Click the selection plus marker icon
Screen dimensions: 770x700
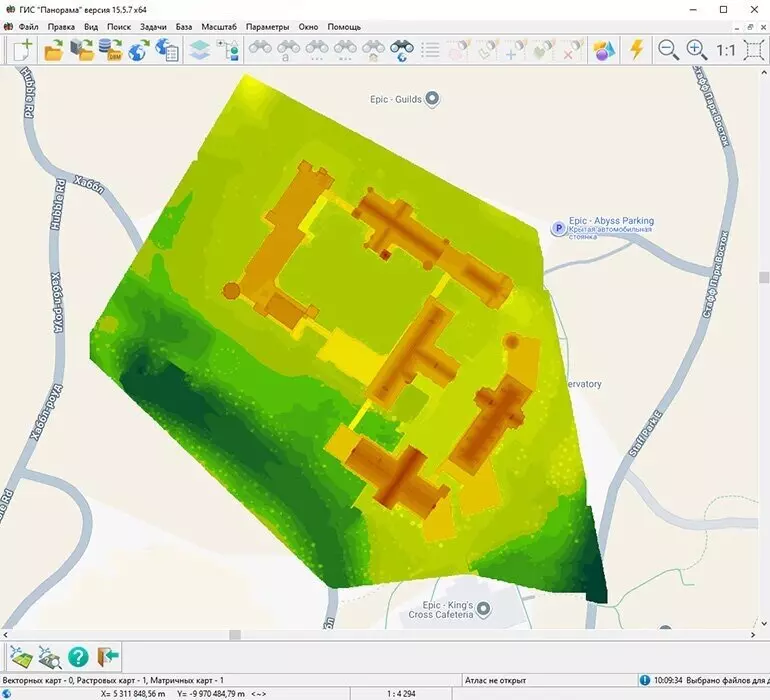(515, 50)
